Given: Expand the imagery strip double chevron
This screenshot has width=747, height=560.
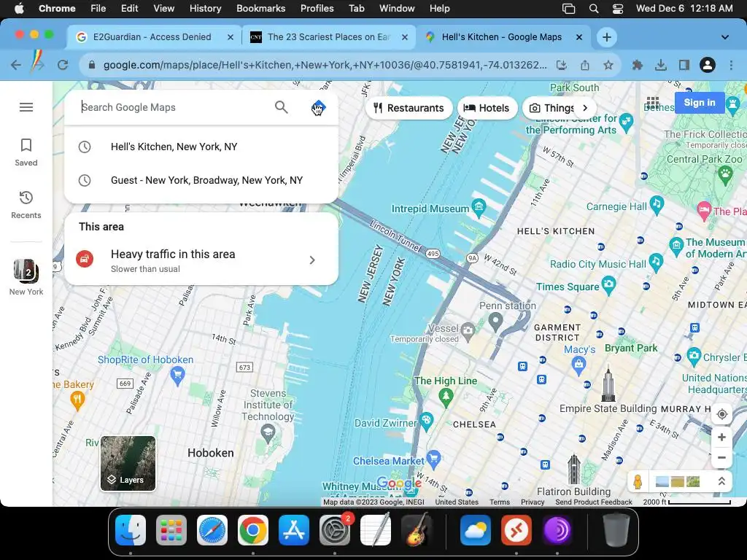Looking at the screenshot, I should click(721, 481).
